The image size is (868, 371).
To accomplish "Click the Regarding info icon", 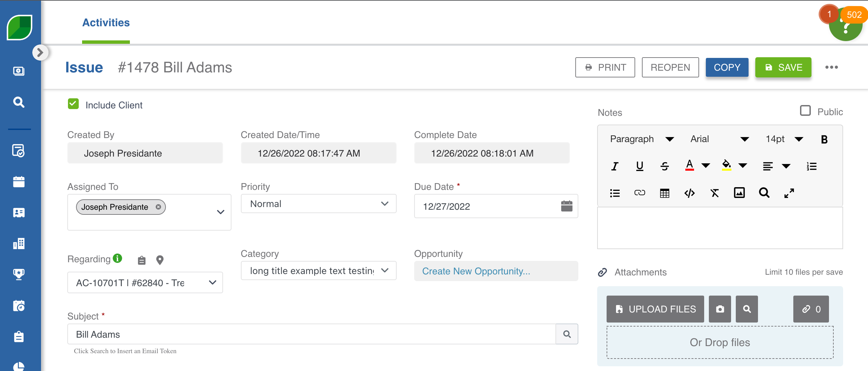I will tap(117, 258).
